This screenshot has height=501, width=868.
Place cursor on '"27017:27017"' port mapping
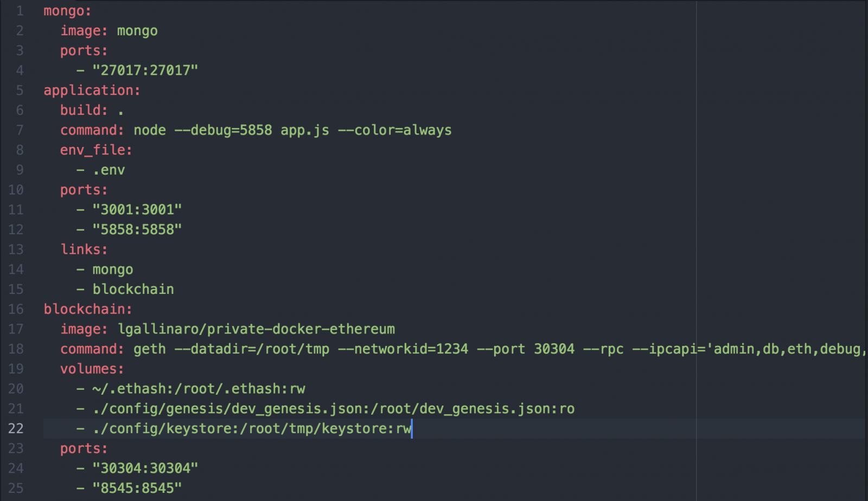tap(145, 70)
